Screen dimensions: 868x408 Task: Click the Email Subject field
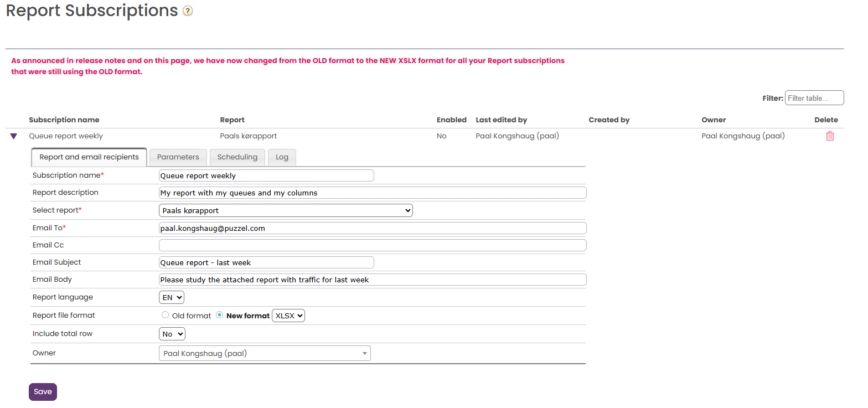tap(266, 262)
